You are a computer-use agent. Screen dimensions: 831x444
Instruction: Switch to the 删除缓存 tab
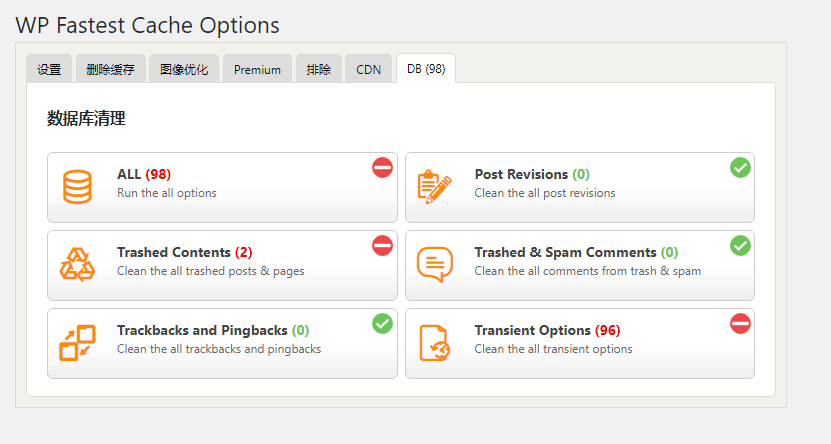click(111, 69)
